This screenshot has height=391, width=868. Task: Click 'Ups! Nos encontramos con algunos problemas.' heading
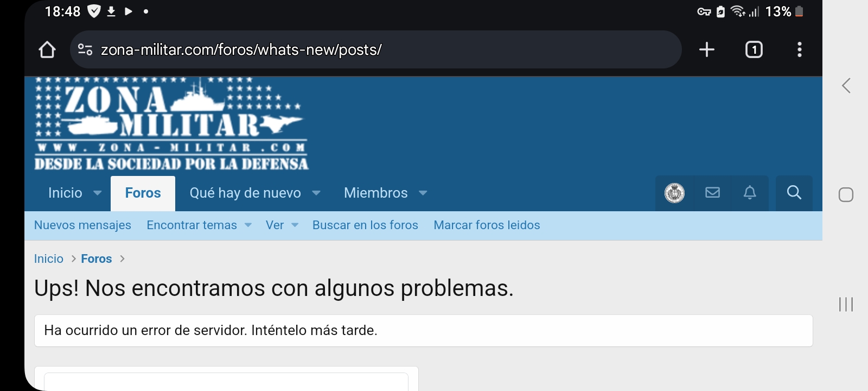pyautogui.click(x=274, y=288)
